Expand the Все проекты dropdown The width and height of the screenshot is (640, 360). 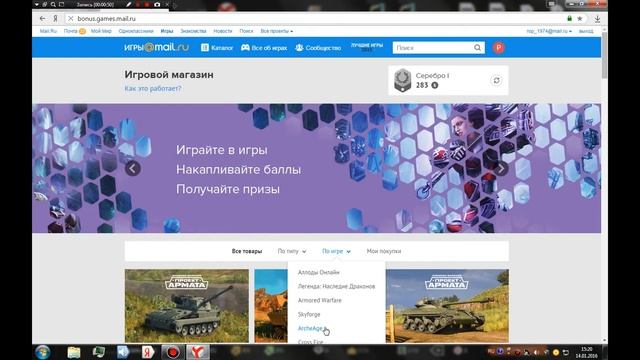click(277, 31)
